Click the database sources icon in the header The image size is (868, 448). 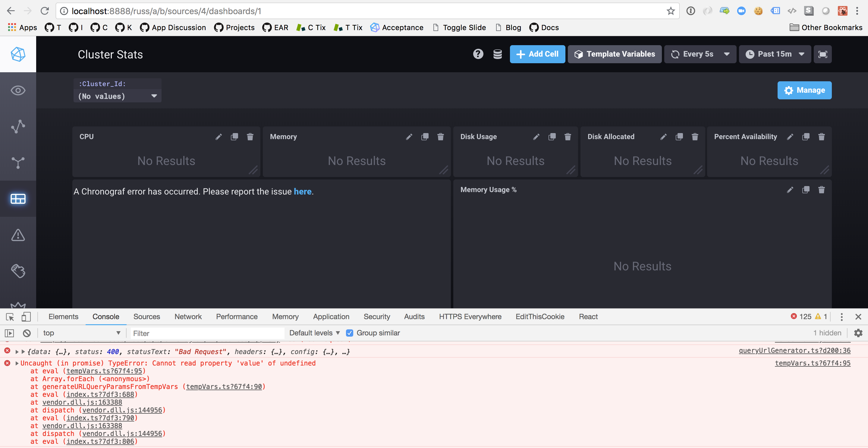[497, 54]
